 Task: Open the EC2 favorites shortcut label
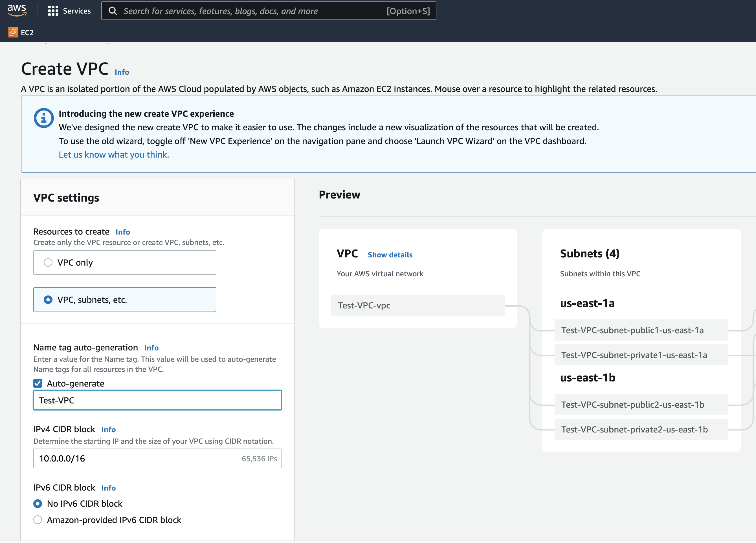[27, 32]
